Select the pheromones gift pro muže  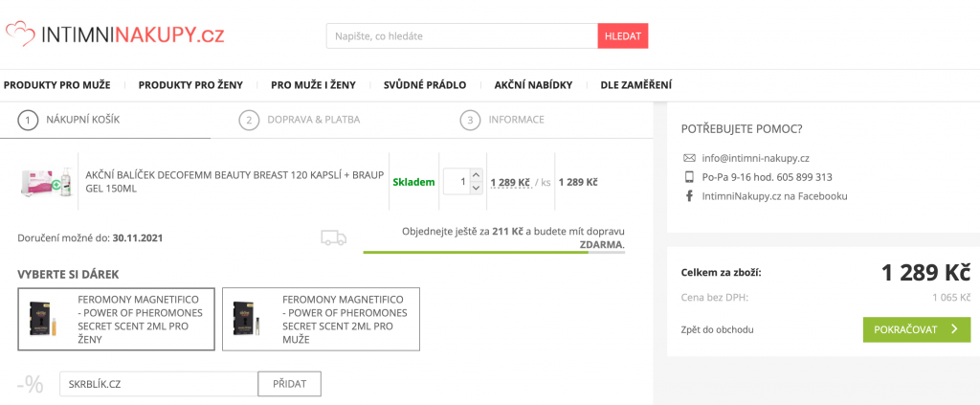pos(321,319)
